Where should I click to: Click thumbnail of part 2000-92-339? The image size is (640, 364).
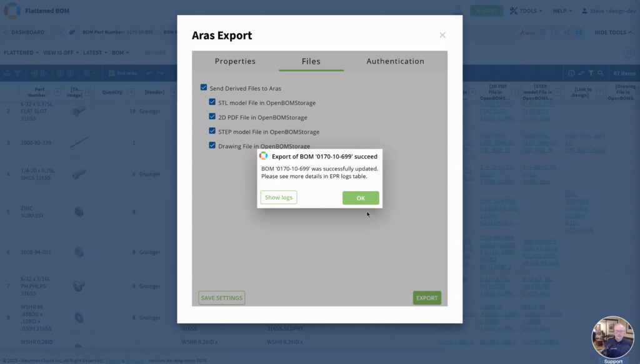click(x=79, y=142)
